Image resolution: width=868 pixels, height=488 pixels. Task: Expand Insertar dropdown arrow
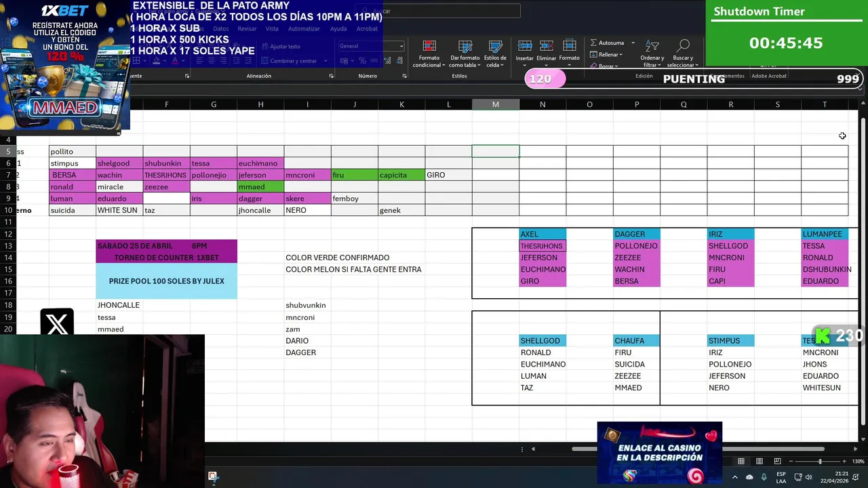(525, 65)
